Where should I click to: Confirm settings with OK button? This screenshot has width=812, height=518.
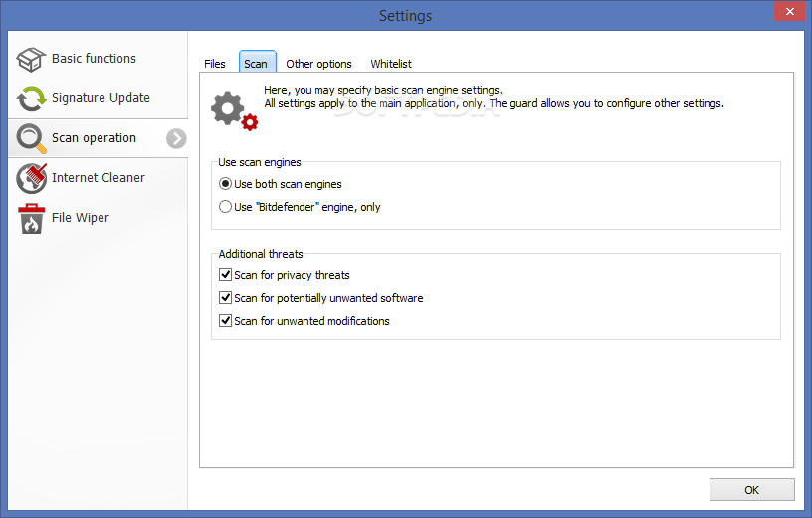pos(751,489)
